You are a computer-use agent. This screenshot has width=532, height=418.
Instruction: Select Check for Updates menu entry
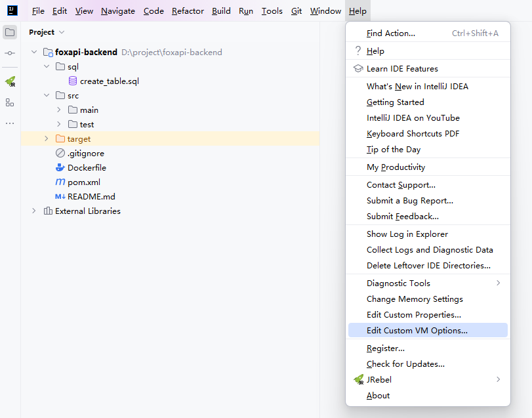pyautogui.click(x=405, y=364)
